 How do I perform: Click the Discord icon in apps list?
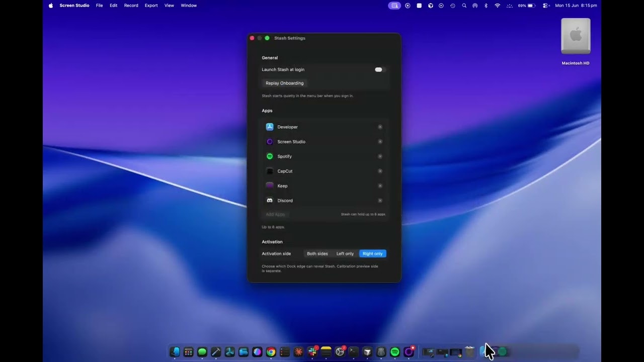click(270, 201)
